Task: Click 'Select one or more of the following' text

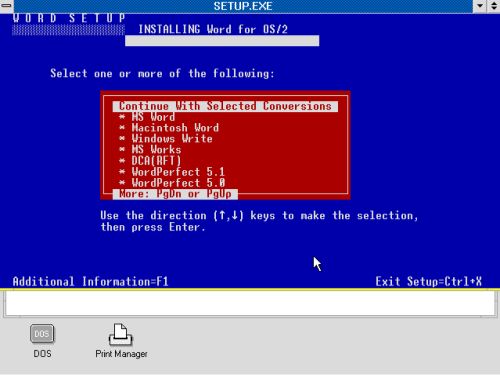Action: click(x=163, y=73)
